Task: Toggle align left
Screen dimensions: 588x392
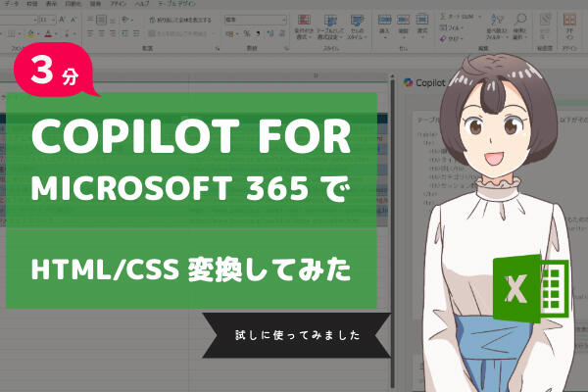Action: coord(90,33)
